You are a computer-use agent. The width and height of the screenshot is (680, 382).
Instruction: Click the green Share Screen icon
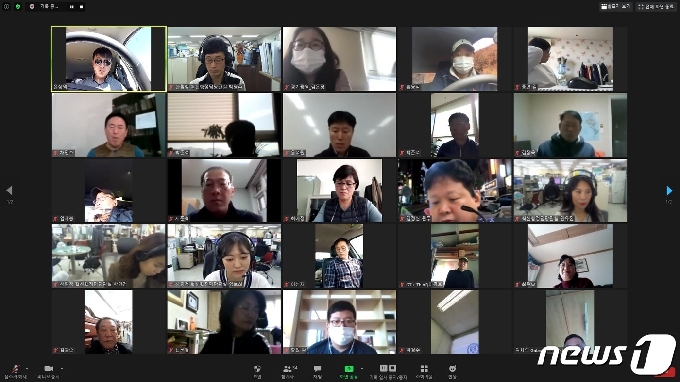[349, 369]
